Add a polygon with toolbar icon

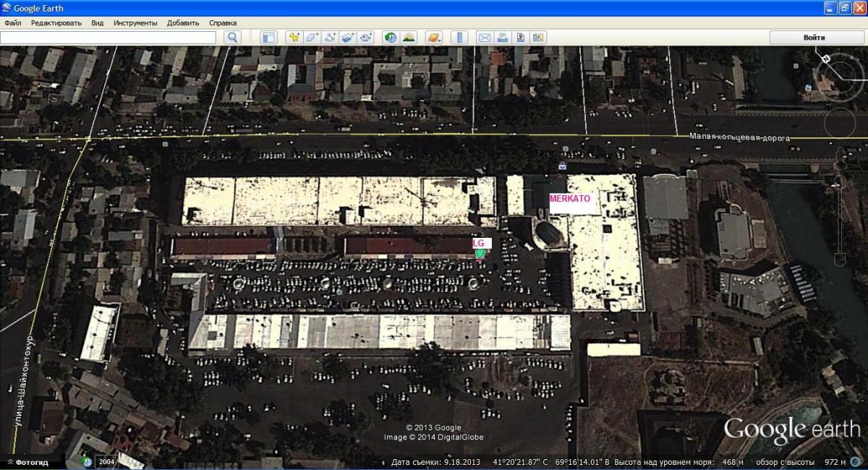[x=312, y=37]
